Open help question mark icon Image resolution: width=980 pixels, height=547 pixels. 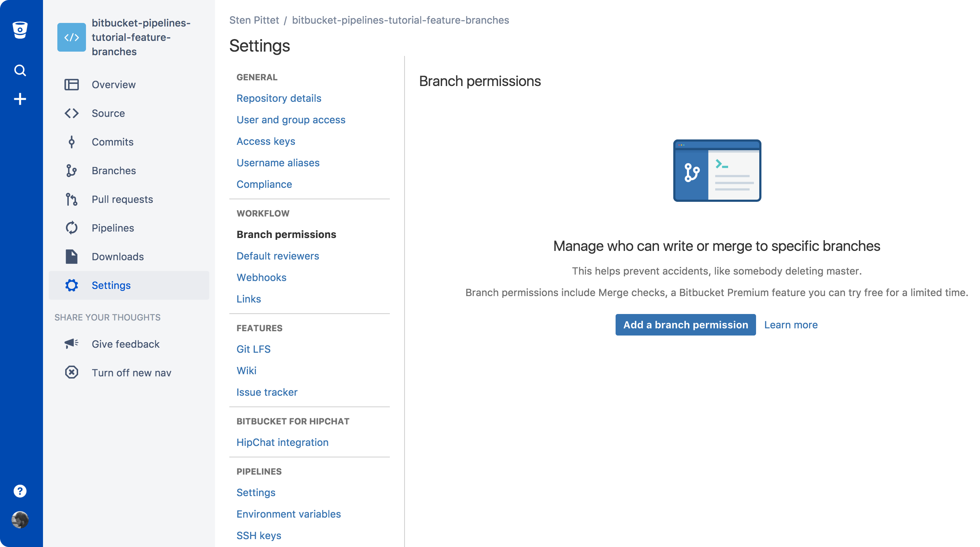coord(20,491)
